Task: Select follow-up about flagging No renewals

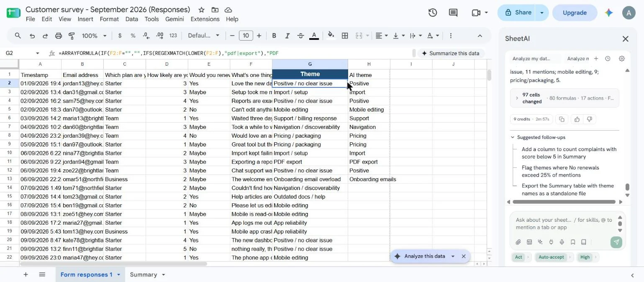Action: pyautogui.click(x=560, y=171)
